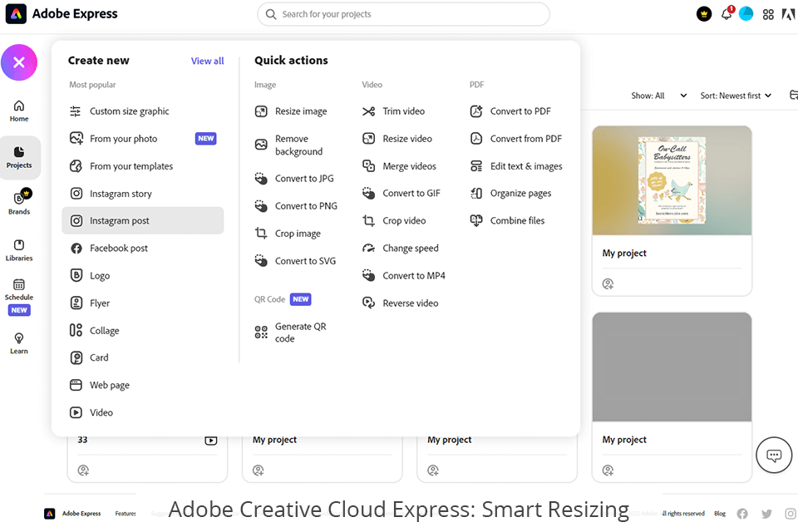Create a new Video
Image resolution: width=798 pixels, height=532 pixels.
(142, 412)
